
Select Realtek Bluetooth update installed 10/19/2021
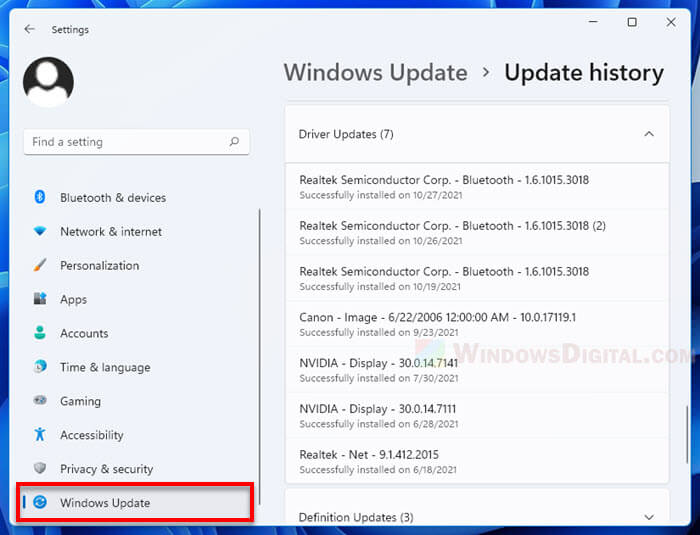[477, 278]
